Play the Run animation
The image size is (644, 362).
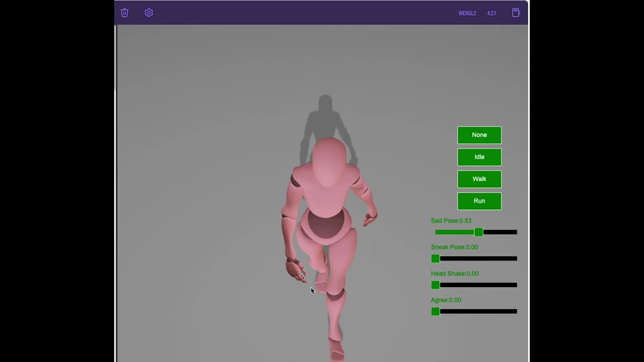pos(479,201)
